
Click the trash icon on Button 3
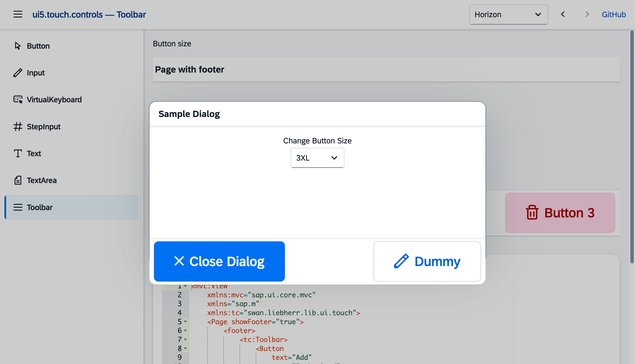[532, 212]
